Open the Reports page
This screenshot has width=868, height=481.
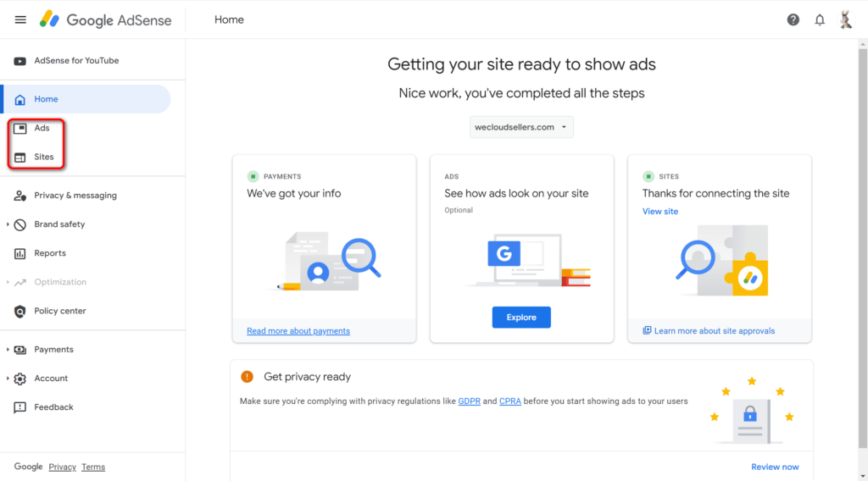(50, 253)
